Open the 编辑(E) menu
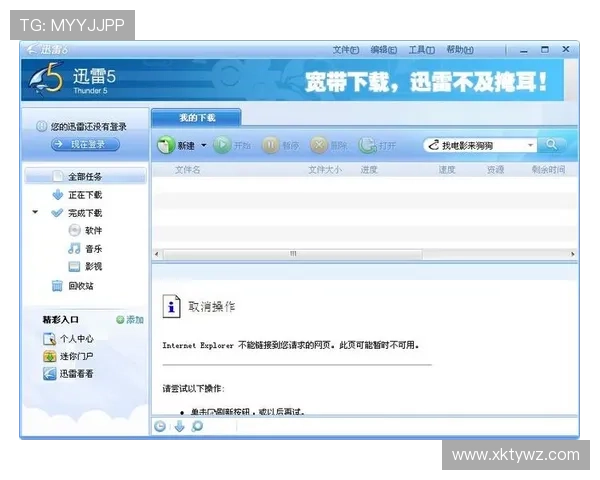Image resolution: width=600 pixels, height=480 pixels. coord(383,50)
